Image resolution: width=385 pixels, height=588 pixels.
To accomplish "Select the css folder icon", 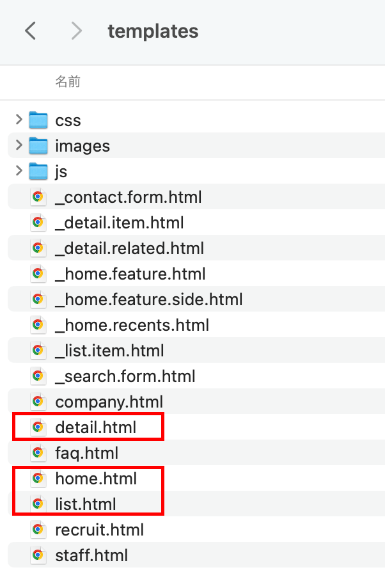I will point(38,120).
